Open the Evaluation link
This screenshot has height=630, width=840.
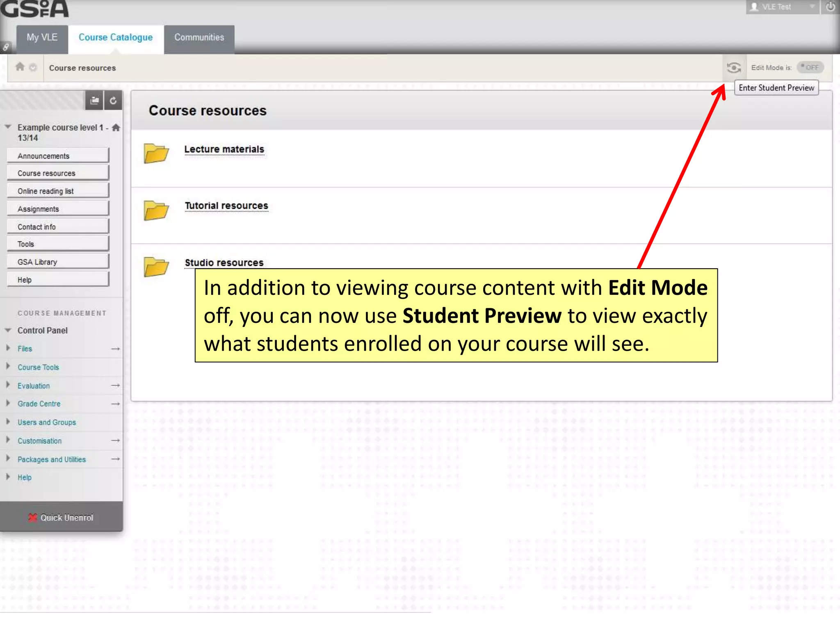point(34,386)
